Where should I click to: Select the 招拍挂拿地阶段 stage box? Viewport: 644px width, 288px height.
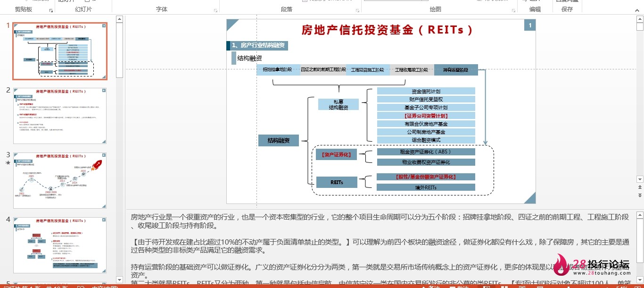tap(277, 70)
